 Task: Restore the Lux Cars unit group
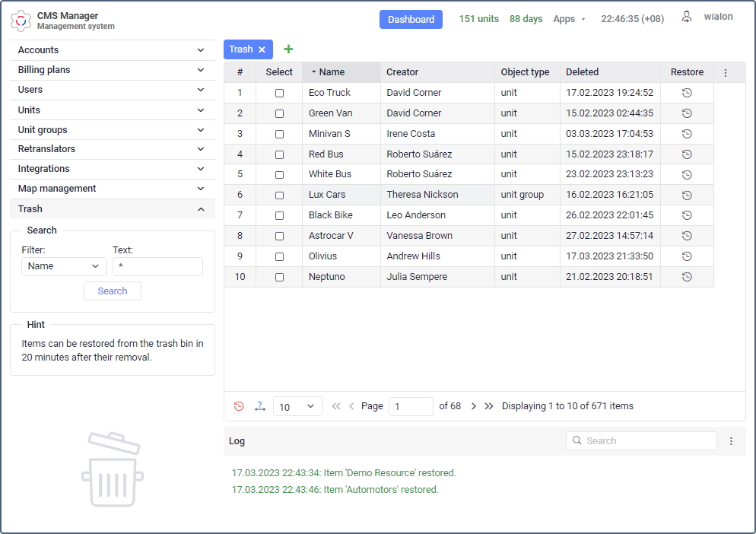point(687,195)
